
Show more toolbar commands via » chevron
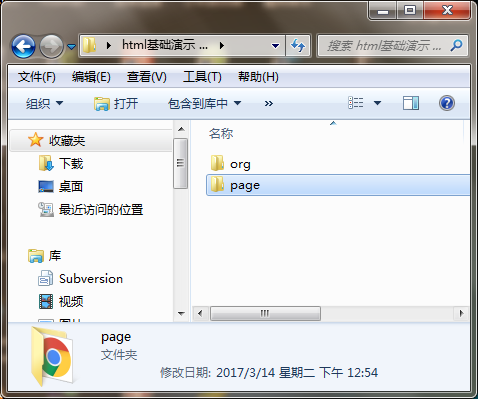coord(269,104)
